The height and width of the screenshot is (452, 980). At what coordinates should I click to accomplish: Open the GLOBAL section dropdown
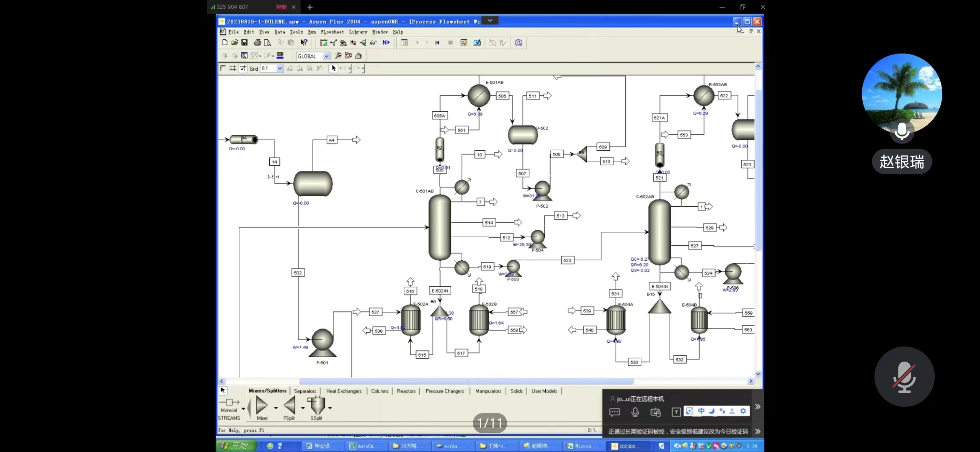pyautogui.click(x=327, y=56)
